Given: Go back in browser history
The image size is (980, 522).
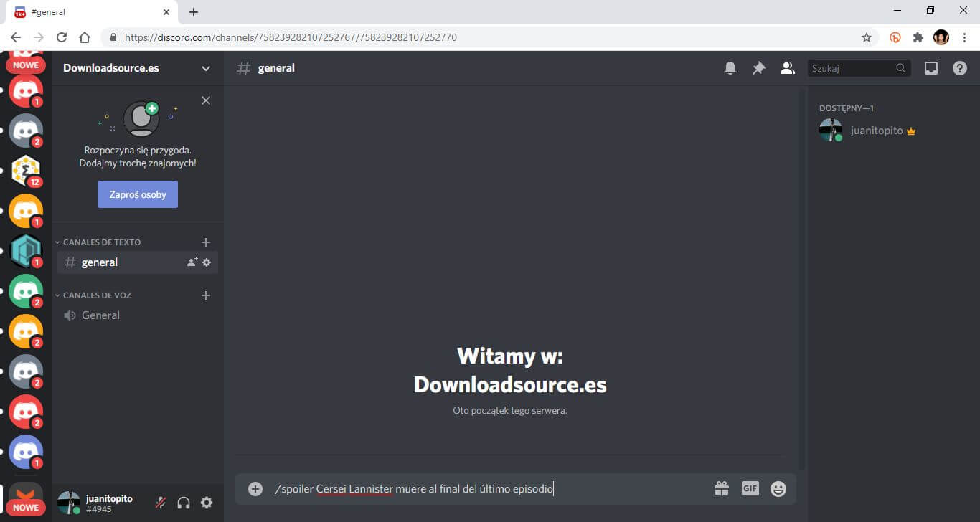Looking at the screenshot, I should 16,37.
